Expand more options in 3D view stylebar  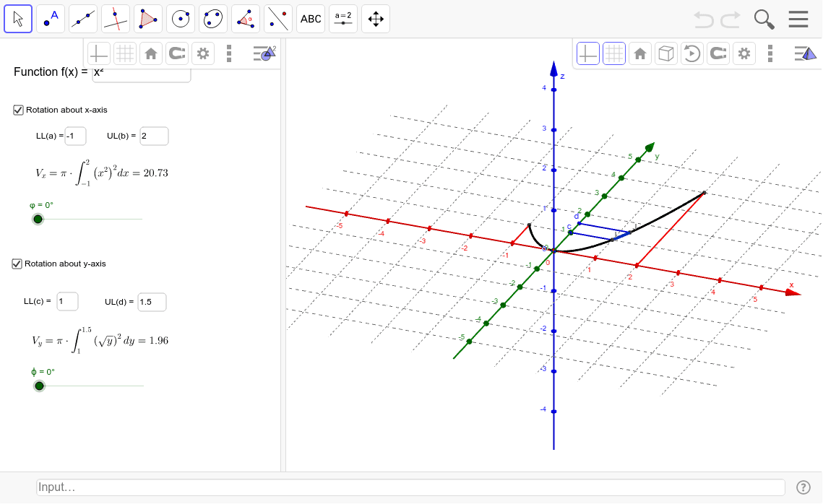770,53
